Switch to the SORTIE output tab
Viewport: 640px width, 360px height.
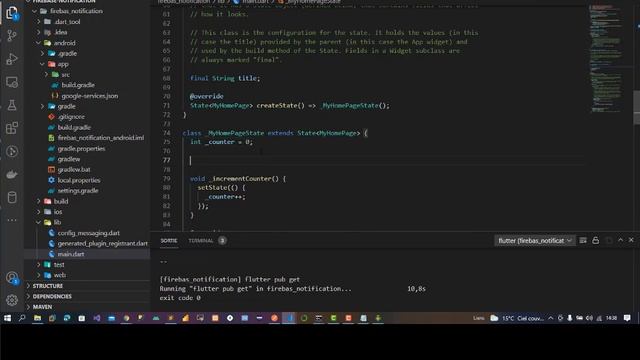[x=169, y=240]
